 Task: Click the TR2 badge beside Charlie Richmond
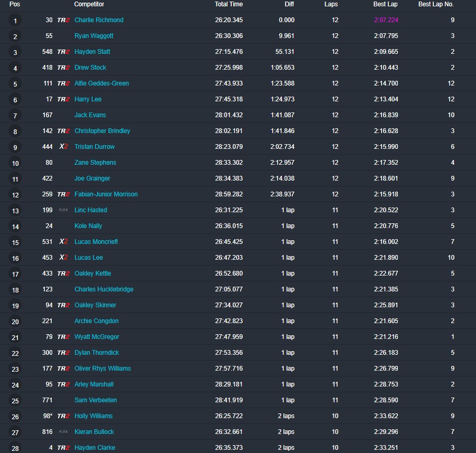tap(63, 20)
